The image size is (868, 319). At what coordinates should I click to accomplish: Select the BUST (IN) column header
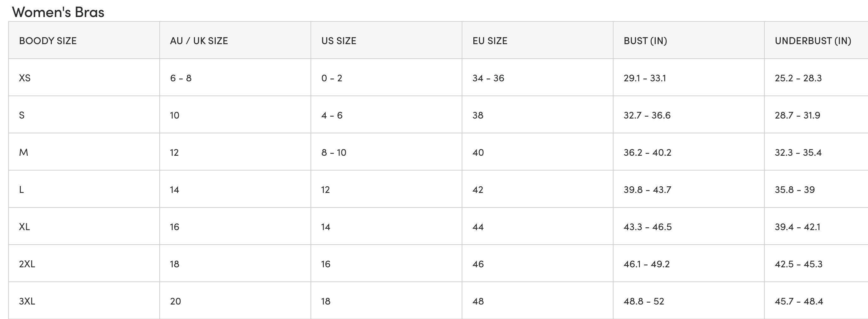pos(645,41)
